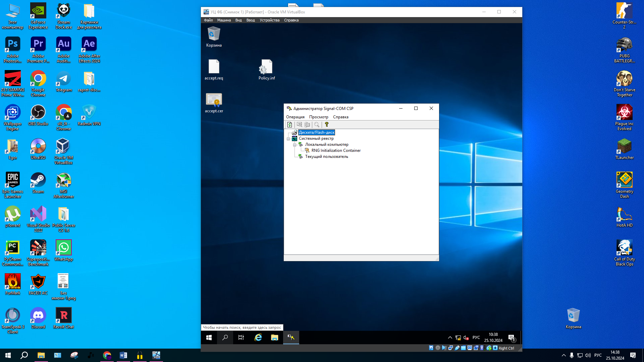Viewport: 644px width, 362px height.
Task: Select the Корзина icon on the VM desktop
Action: (x=214, y=37)
